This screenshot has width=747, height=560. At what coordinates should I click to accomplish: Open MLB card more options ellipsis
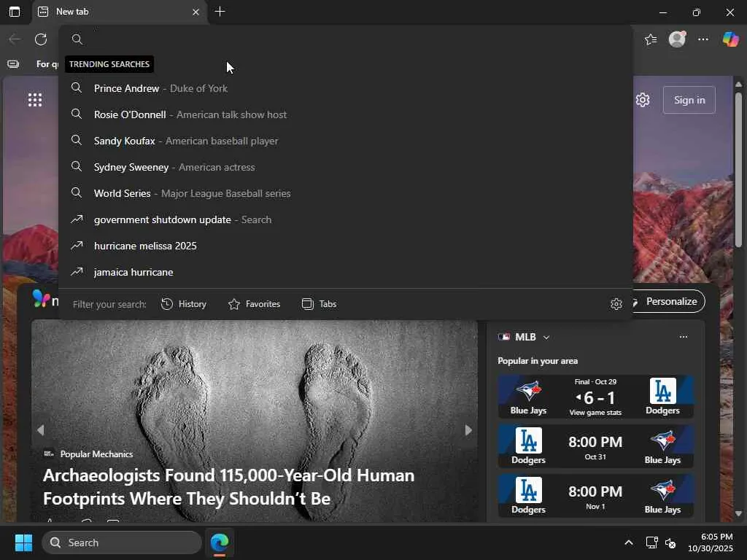[683, 337]
